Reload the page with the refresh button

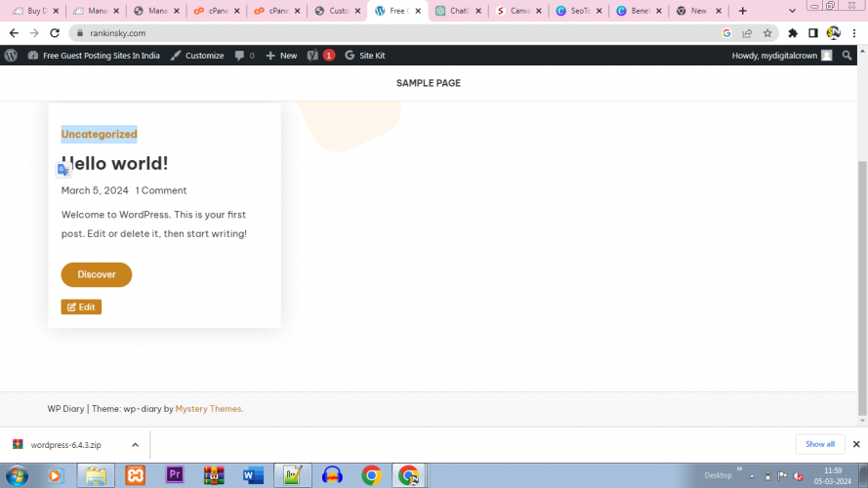pyautogui.click(x=55, y=32)
